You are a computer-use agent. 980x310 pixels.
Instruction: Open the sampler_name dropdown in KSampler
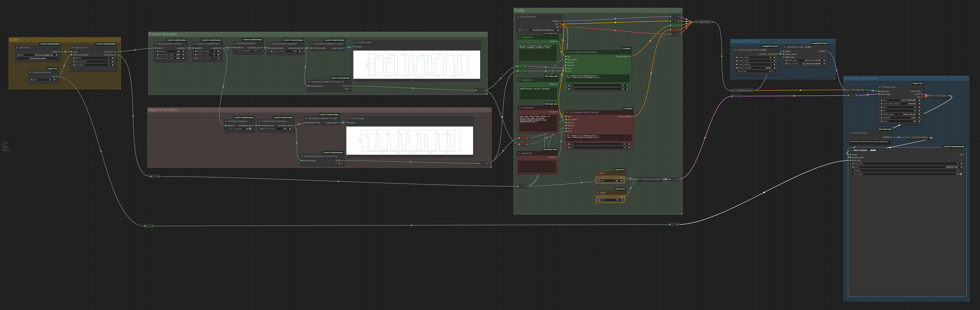[900, 114]
